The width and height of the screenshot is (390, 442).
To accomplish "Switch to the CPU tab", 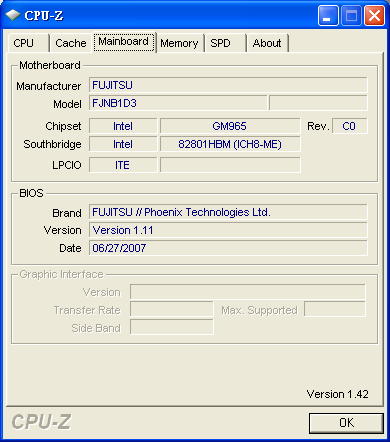I will [x=28, y=43].
